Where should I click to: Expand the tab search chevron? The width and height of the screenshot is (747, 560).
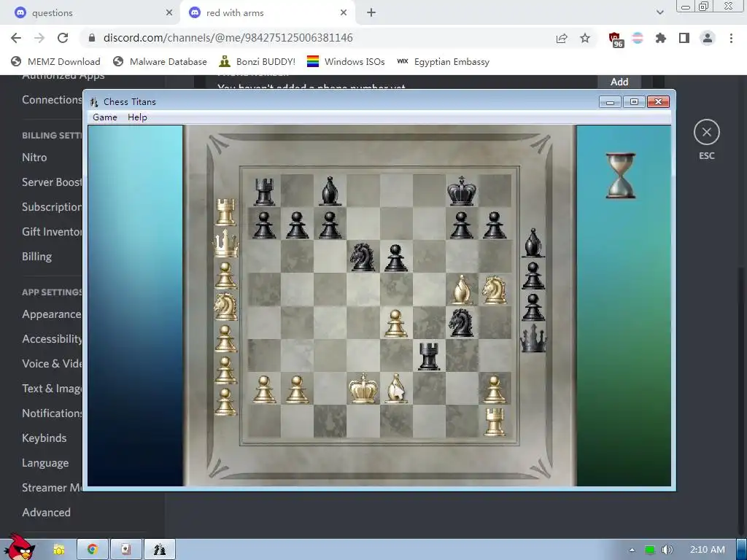click(659, 12)
